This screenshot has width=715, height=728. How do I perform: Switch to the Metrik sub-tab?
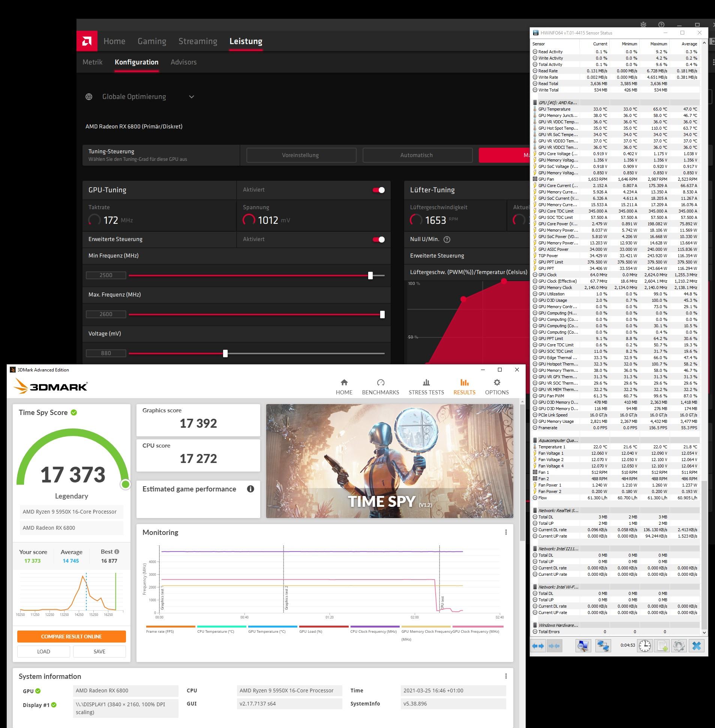92,62
